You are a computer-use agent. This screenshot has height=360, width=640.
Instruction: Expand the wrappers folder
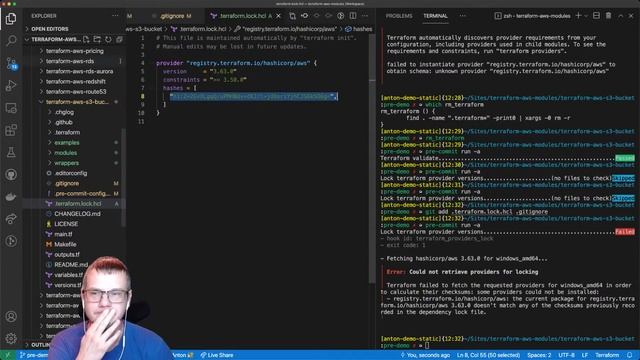click(67, 163)
